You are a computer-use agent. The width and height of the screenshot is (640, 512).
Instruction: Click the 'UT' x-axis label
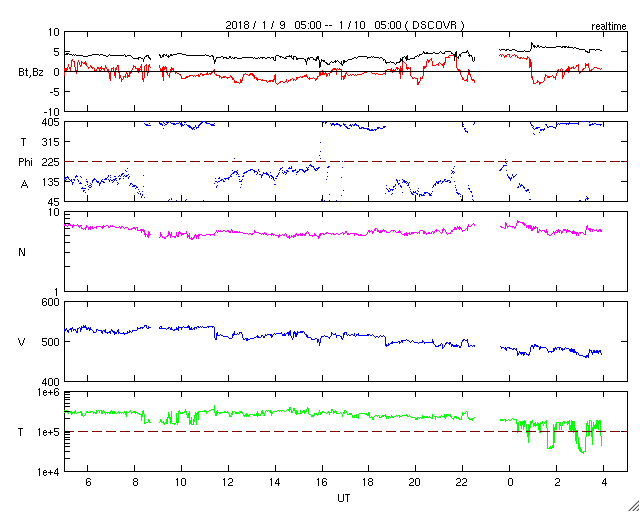pos(344,498)
